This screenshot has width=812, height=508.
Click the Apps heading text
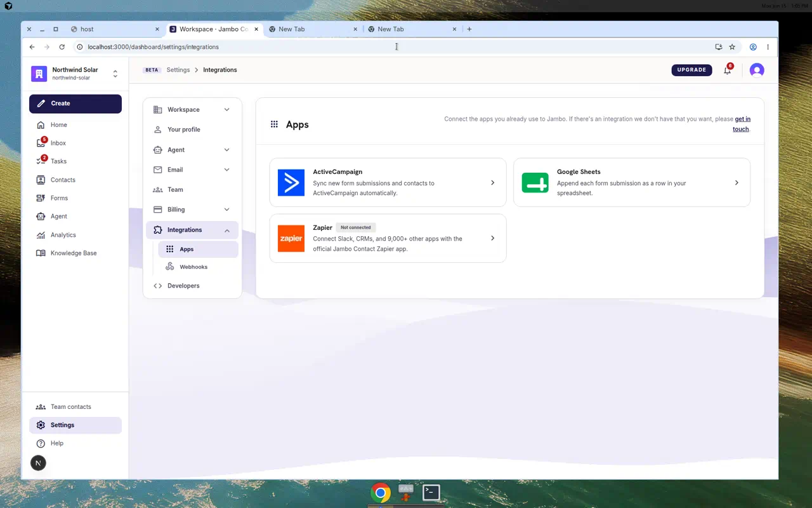(x=297, y=124)
